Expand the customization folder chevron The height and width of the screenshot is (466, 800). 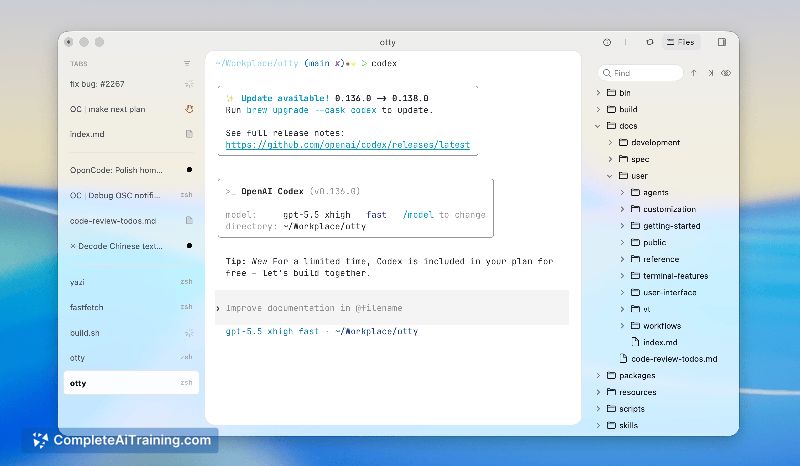tap(622, 209)
